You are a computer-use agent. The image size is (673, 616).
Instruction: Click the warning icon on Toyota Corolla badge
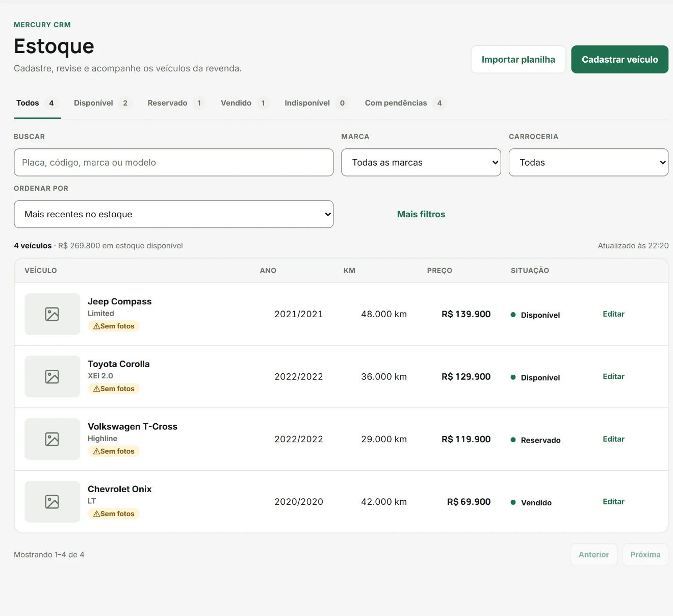96,389
